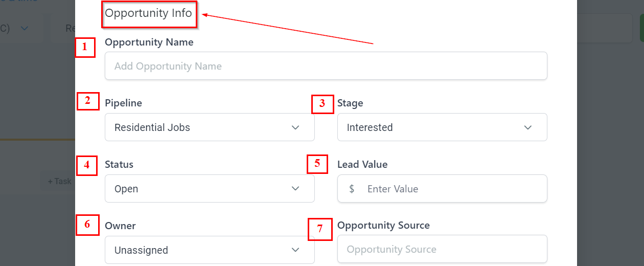Click the chevron arrow in the Status box
Screen dimensions: 644x266
point(295,189)
